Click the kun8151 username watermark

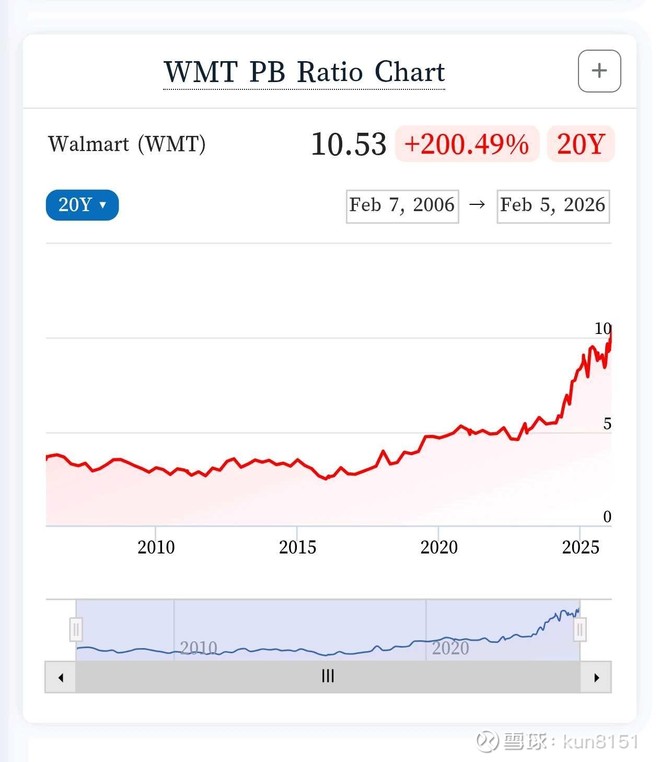[x=599, y=742]
